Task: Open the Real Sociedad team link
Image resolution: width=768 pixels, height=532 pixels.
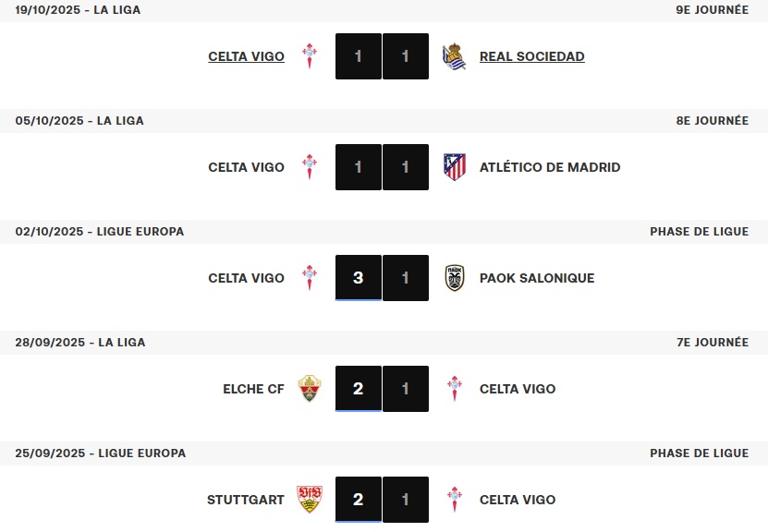Action: tap(531, 56)
